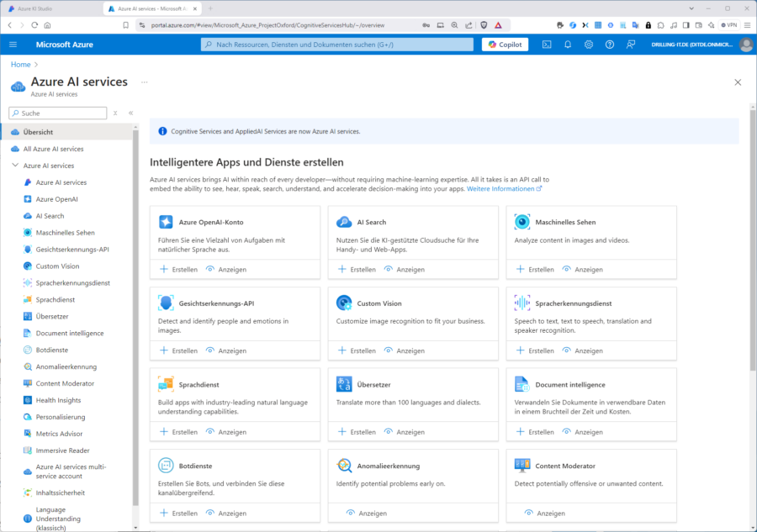Click the sidebar Suche search field
The height and width of the screenshot is (532, 757).
[x=59, y=113]
